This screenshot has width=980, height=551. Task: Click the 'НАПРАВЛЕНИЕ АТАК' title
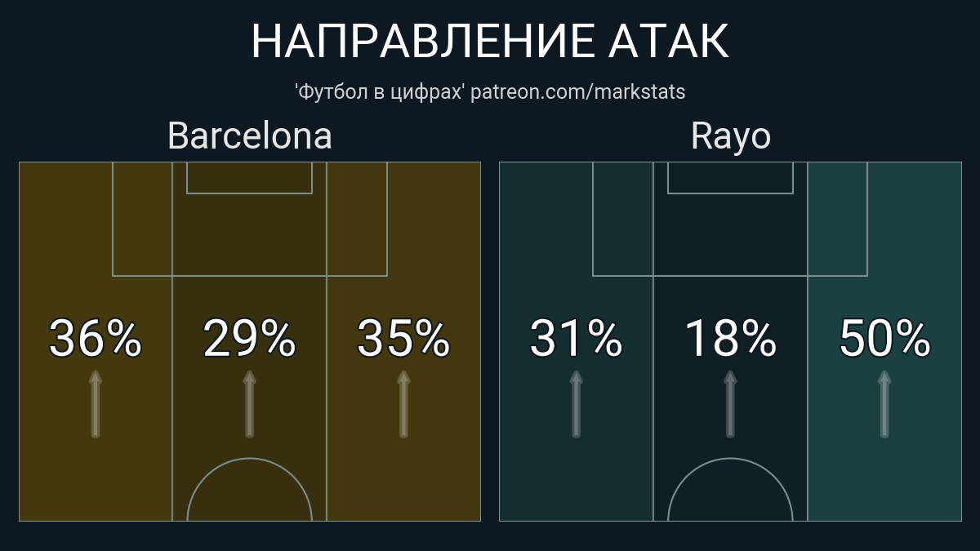[490, 41]
